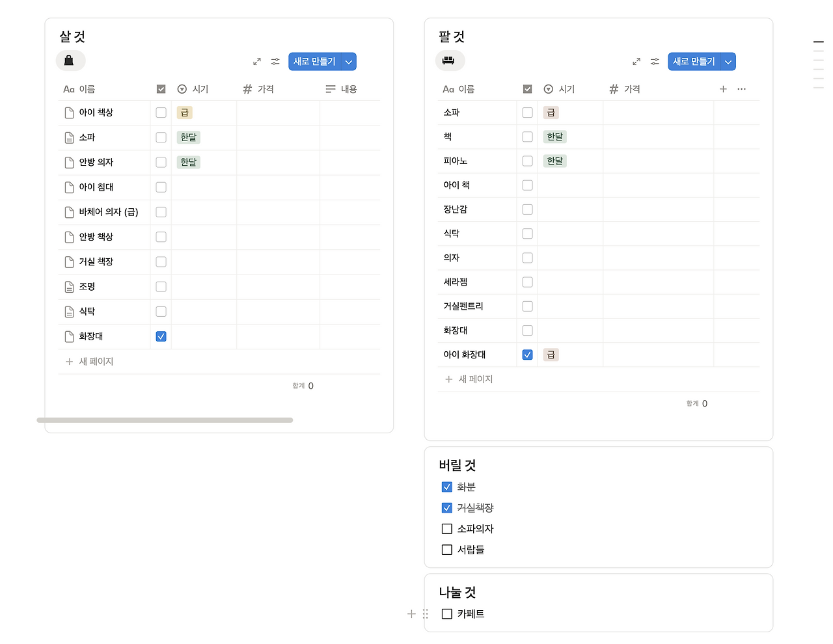The image size is (833, 644).
Task: Open 새로 만들기 dropdown arrow on 살 것
Action: [349, 61]
